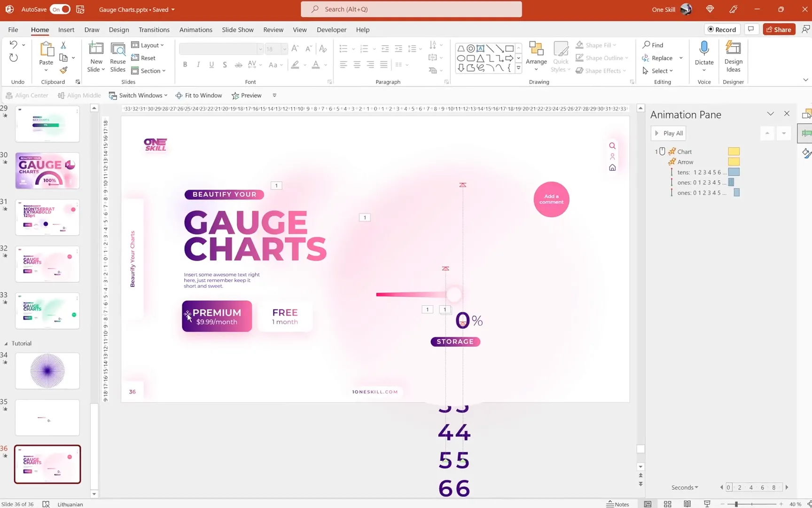Open the font size dropdown
The image size is (812, 508).
coord(284,48)
